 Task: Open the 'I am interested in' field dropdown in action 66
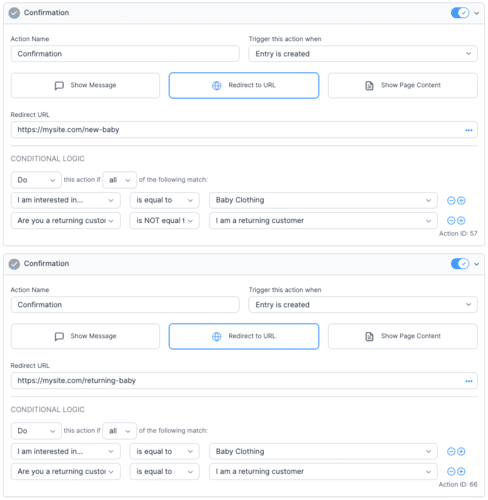(x=66, y=452)
